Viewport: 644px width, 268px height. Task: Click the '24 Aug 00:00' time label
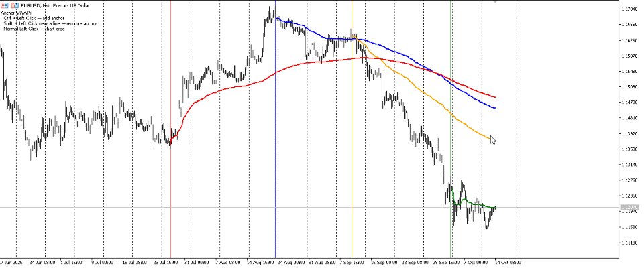(x=291, y=262)
